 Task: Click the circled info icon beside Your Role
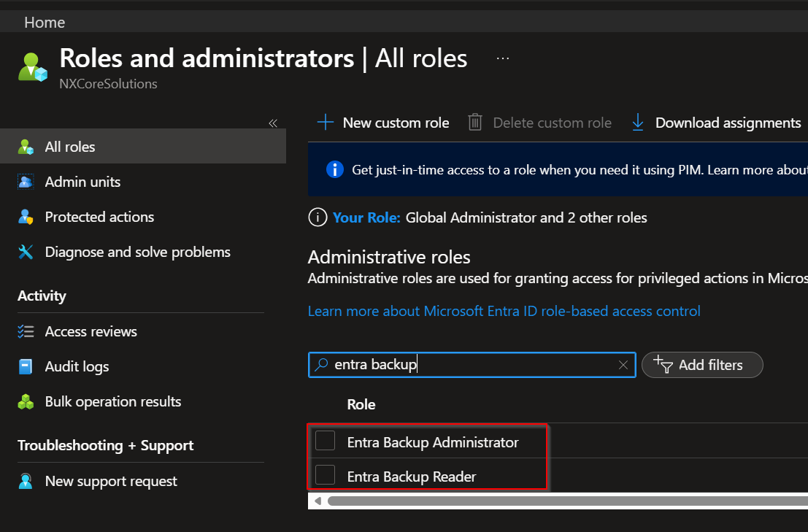(318, 217)
